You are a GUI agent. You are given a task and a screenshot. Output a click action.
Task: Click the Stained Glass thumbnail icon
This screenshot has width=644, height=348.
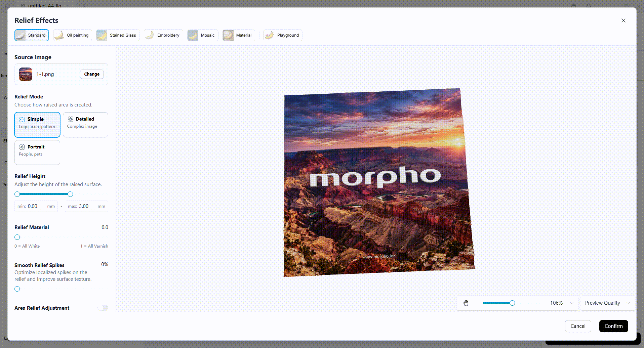[x=102, y=35]
